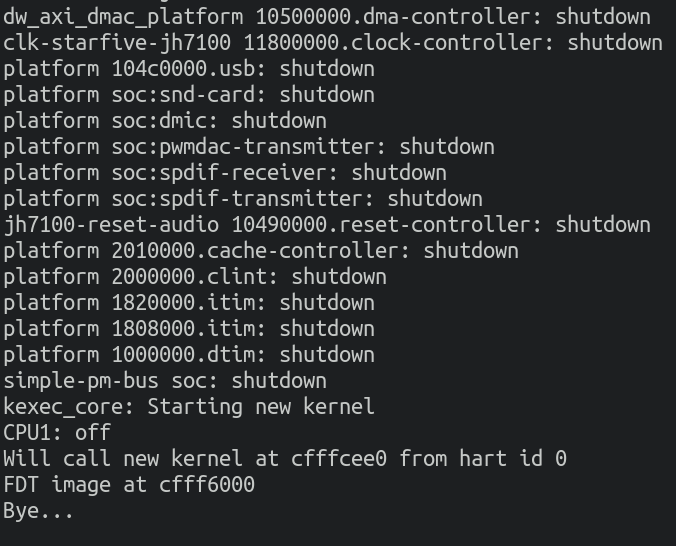Screen dimensions: 676x546
Task: Click the CPU1: off message
Action: (x=57, y=433)
